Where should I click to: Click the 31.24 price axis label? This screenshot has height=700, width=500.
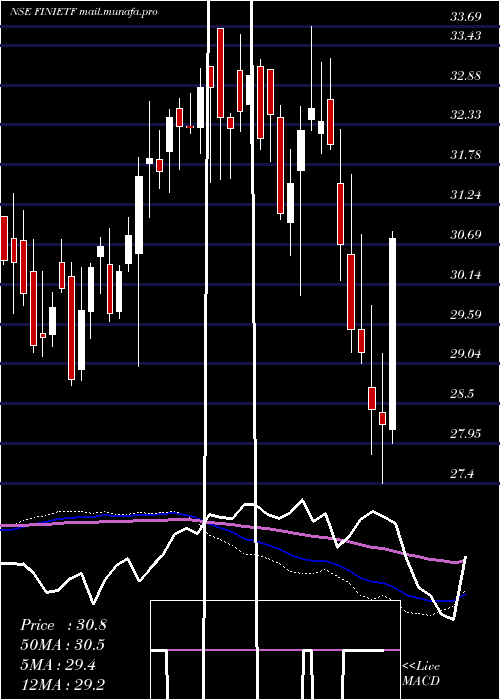click(x=466, y=195)
